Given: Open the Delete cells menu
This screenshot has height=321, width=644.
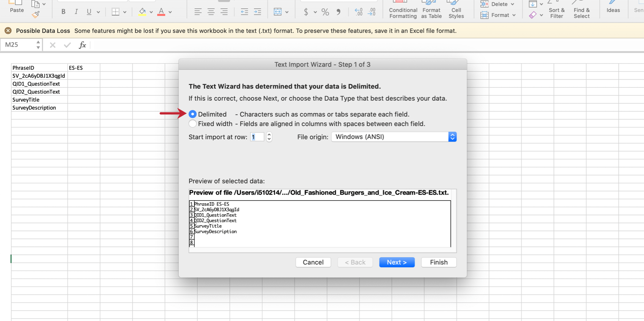Looking at the screenshot, I should pos(497,4).
